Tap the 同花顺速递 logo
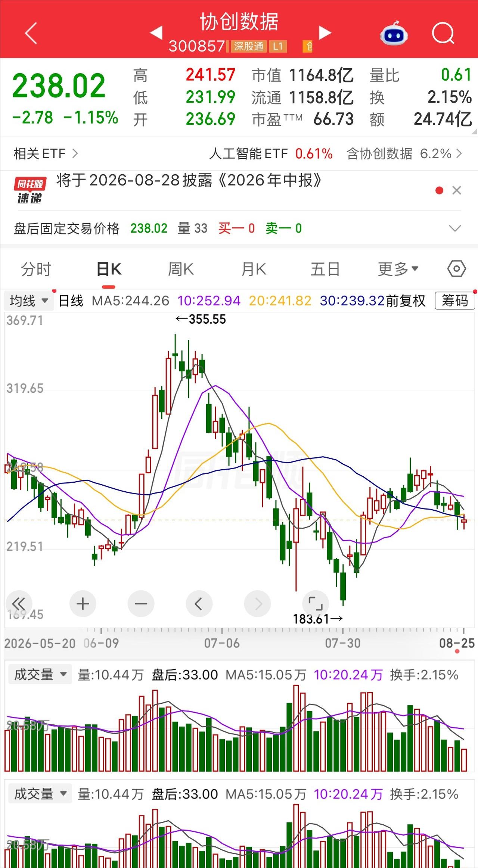478x868 pixels. 30,190
